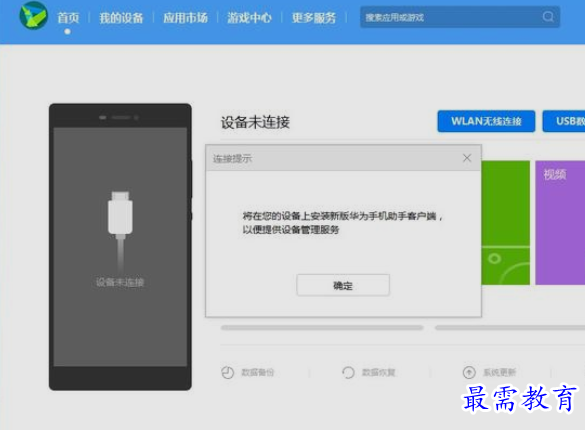Open the 应用市场 tab
This screenshot has width=585, height=430.
[185, 18]
